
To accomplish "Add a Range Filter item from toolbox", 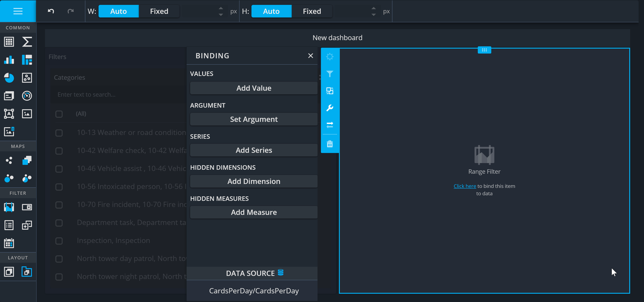I will 9,207.
